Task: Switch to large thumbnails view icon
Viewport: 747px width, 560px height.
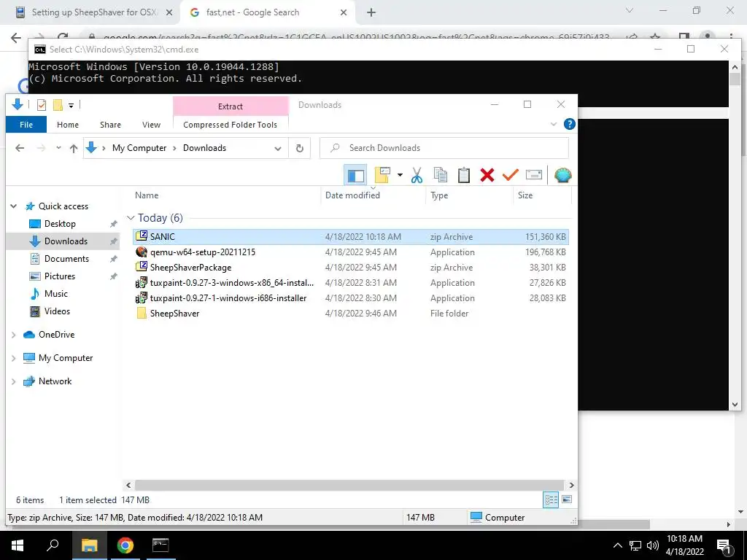Action: pos(566,499)
